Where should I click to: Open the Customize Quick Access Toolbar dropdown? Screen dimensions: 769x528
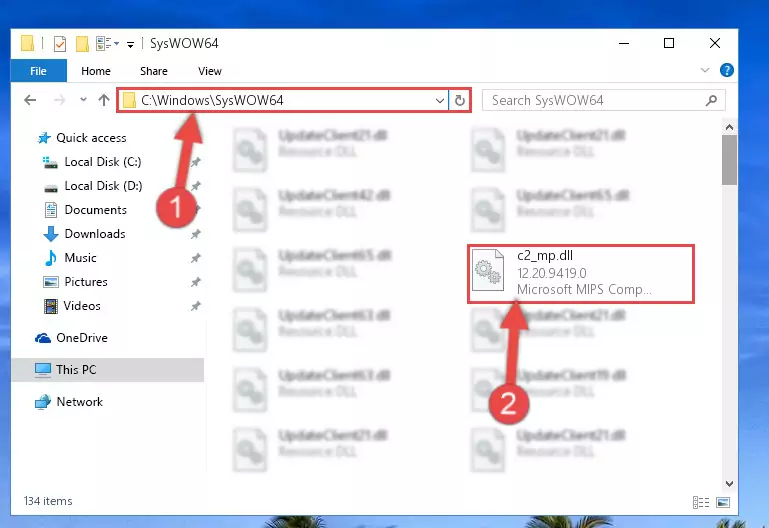[130, 45]
